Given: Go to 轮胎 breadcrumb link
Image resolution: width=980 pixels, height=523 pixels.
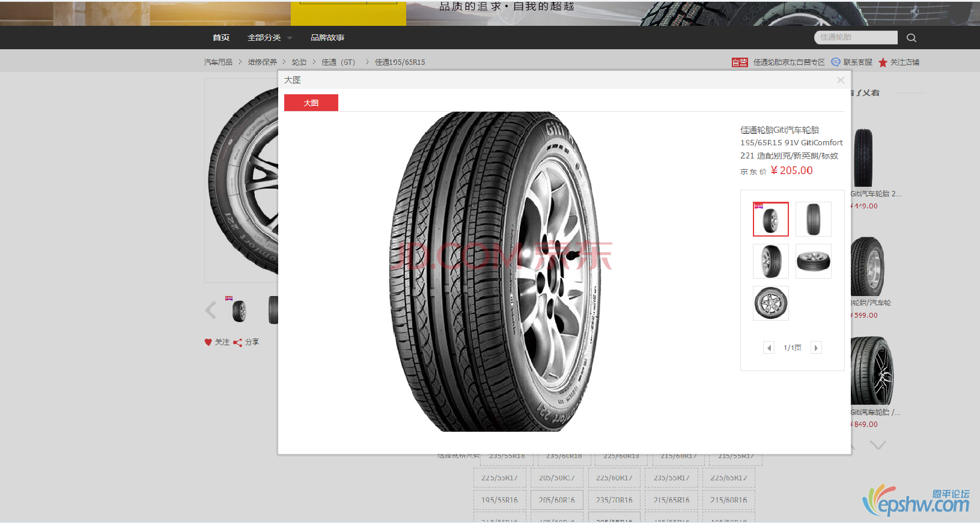Looking at the screenshot, I should pos(299,62).
